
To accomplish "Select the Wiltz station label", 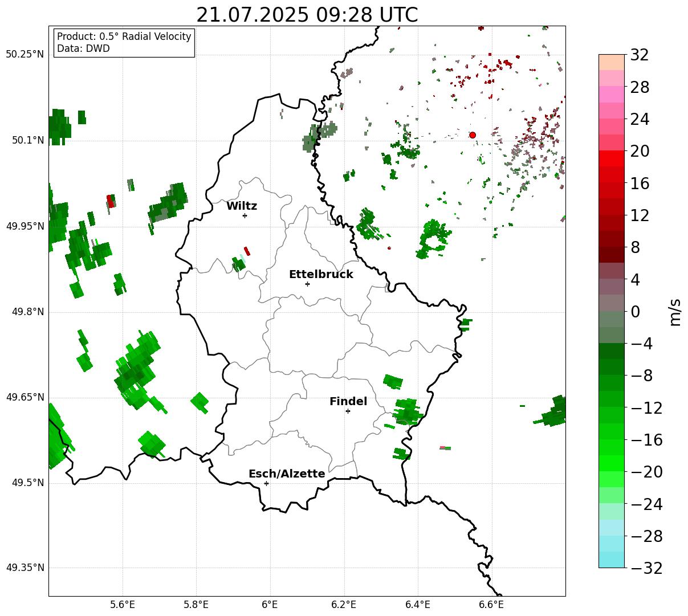I will point(242,206).
